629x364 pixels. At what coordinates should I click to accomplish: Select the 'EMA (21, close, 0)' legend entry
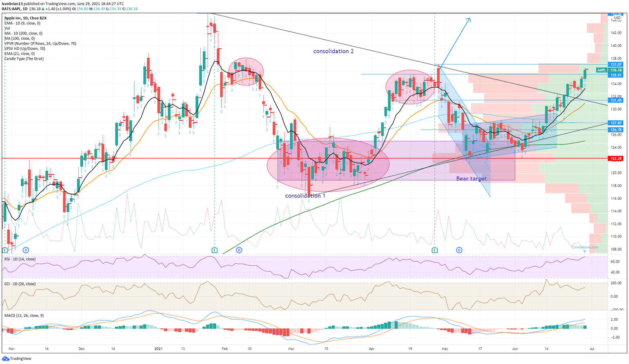coord(19,54)
